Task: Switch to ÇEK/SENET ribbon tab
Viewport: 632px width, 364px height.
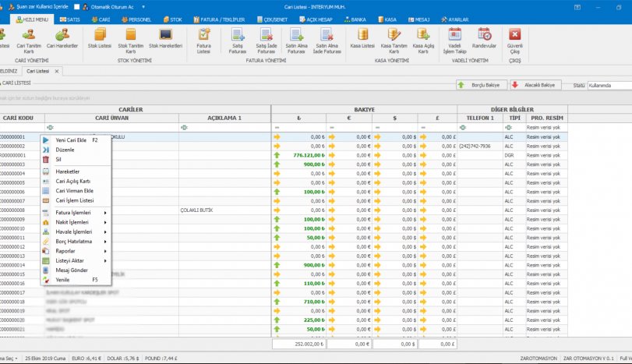Action: (x=272, y=19)
